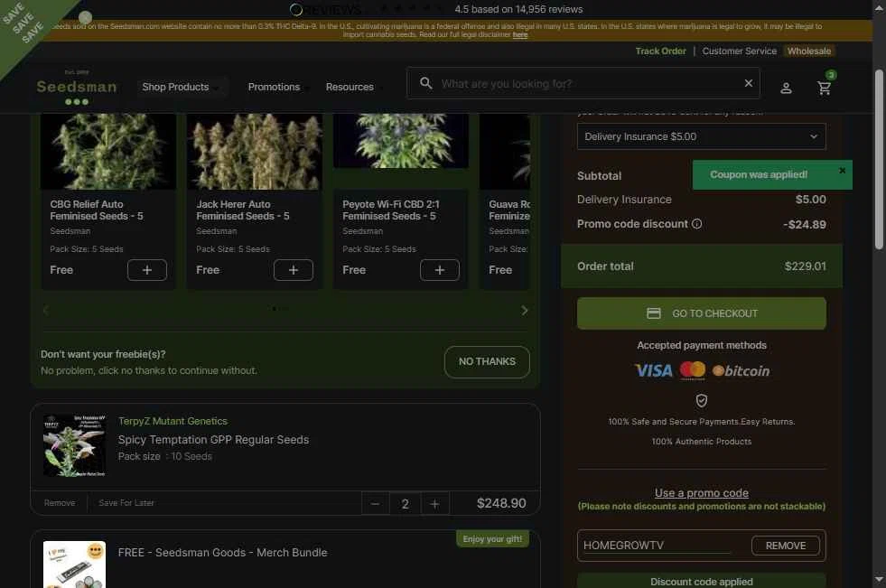Click NO THANKS to skip freebies
This screenshot has height=588, width=886.
(x=487, y=361)
